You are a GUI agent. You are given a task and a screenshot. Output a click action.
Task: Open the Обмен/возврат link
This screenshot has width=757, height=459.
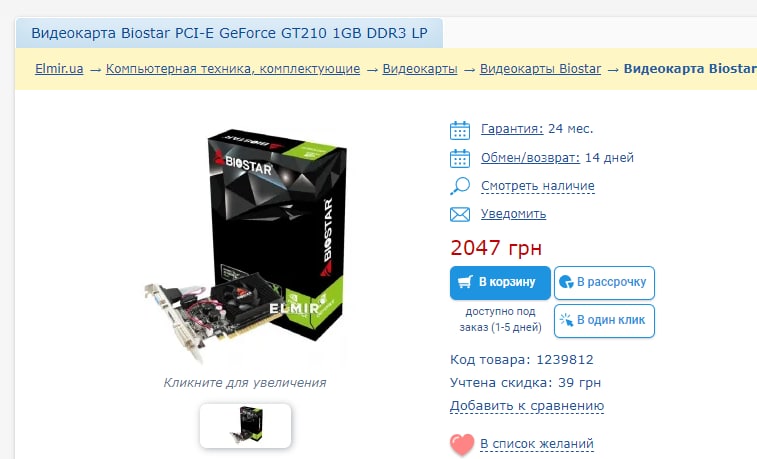(530, 158)
